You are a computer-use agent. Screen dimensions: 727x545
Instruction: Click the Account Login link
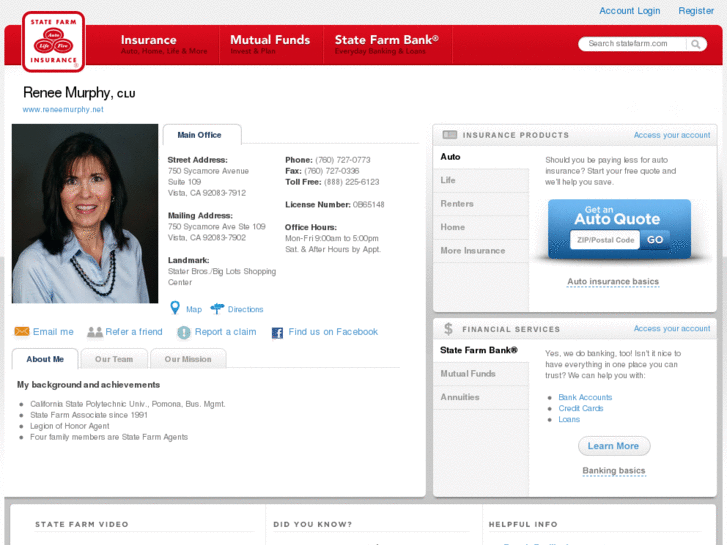coord(629,11)
